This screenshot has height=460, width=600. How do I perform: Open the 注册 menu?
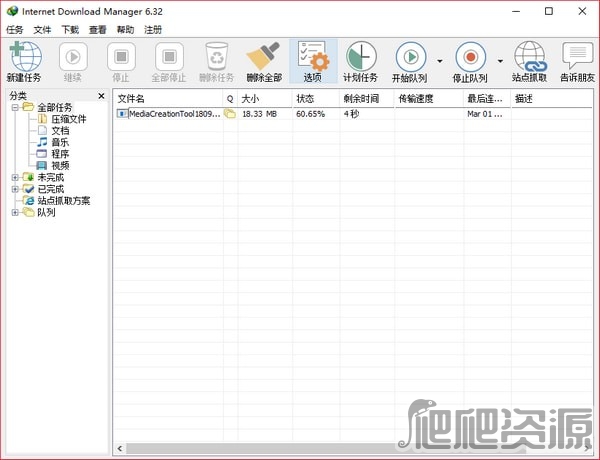click(153, 29)
